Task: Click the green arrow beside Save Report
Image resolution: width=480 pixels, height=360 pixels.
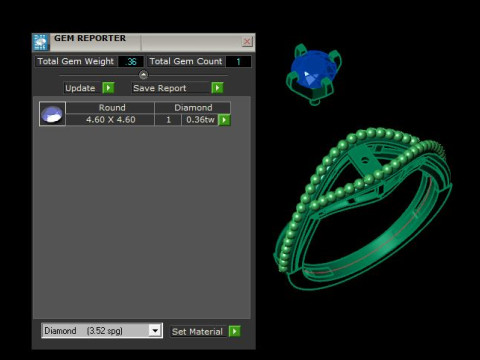Action: (x=217, y=88)
